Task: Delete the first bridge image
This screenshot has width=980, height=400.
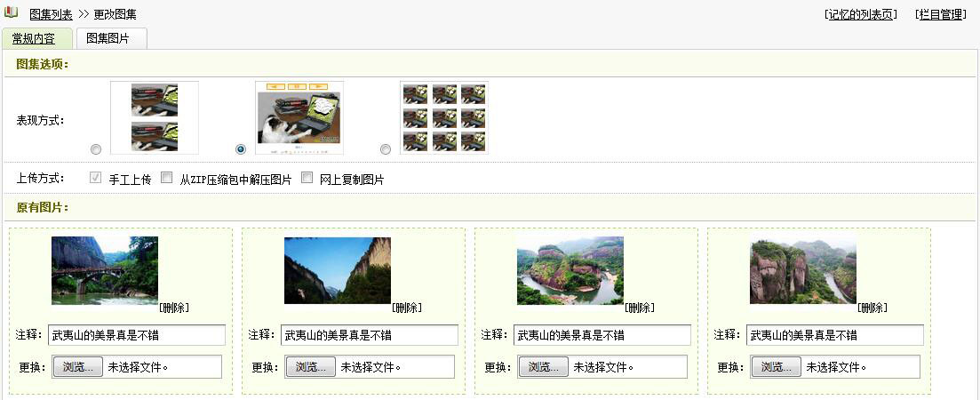Action: pos(174,308)
